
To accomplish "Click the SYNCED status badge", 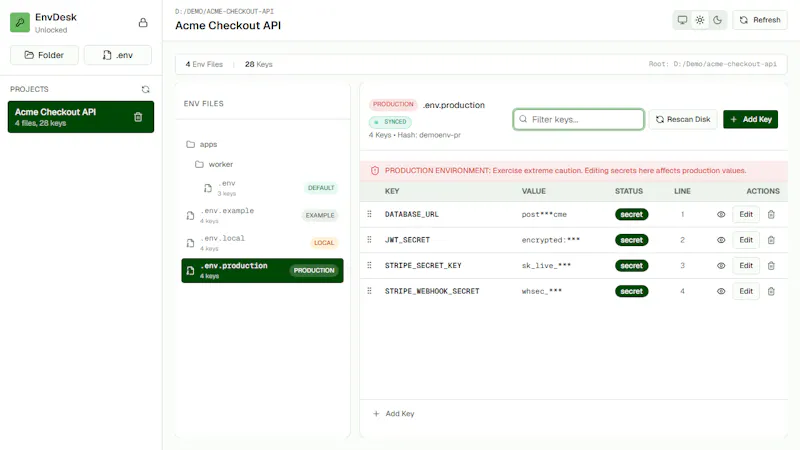I will (390, 122).
